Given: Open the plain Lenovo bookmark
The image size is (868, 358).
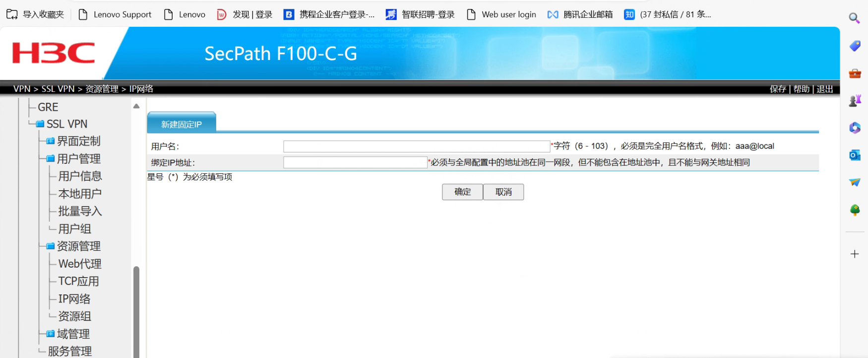Looking at the screenshot, I should [x=185, y=14].
